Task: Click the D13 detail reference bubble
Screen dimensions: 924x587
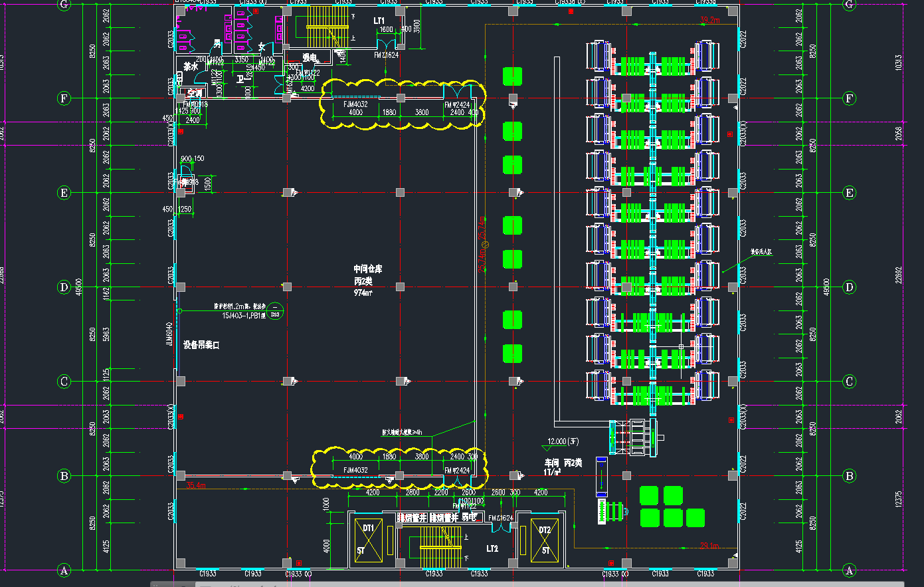Action: pos(275,312)
